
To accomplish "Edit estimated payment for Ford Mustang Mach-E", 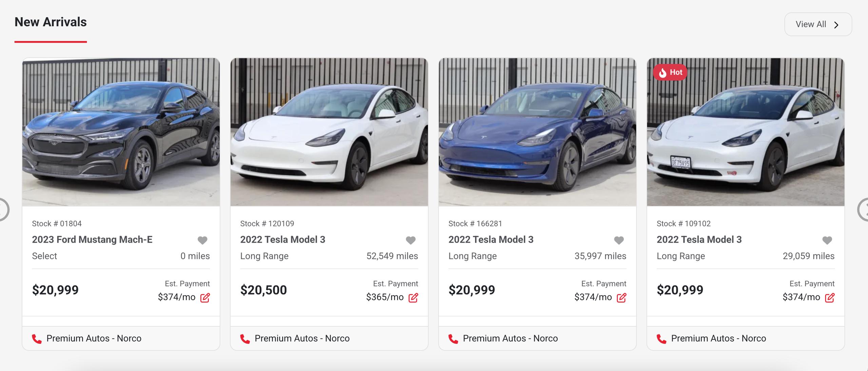I will tap(205, 297).
